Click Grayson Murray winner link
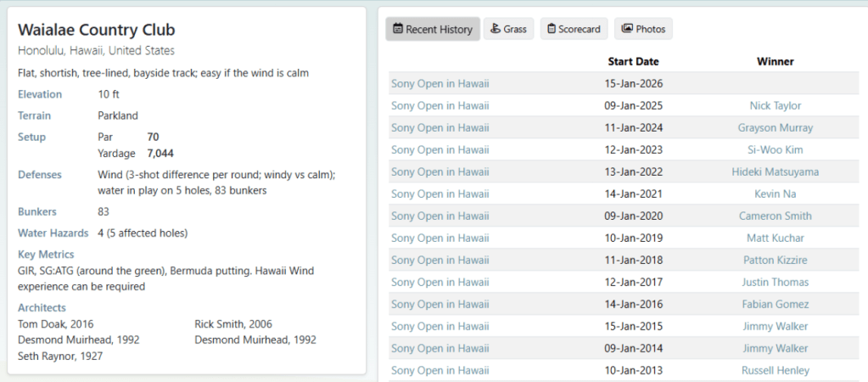The height and width of the screenshot is (382, 868). click(775, 127)
